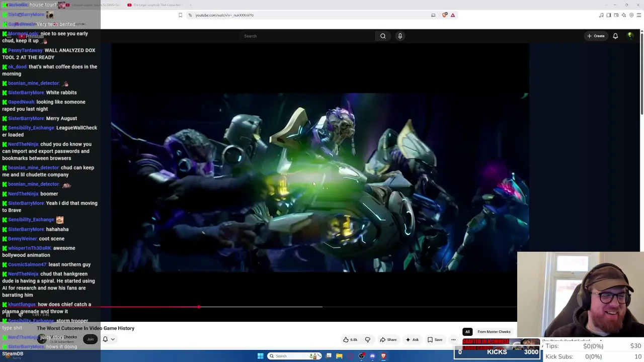The image size is (644, 362).
Task: Open the browser hamburger menu
Action: [x=639, y=15]
